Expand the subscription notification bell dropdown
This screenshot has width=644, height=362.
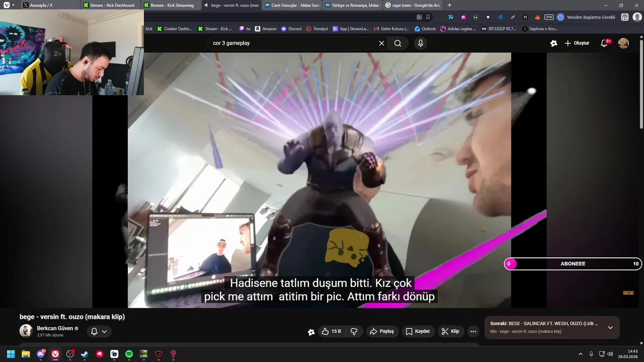(99, 331)
